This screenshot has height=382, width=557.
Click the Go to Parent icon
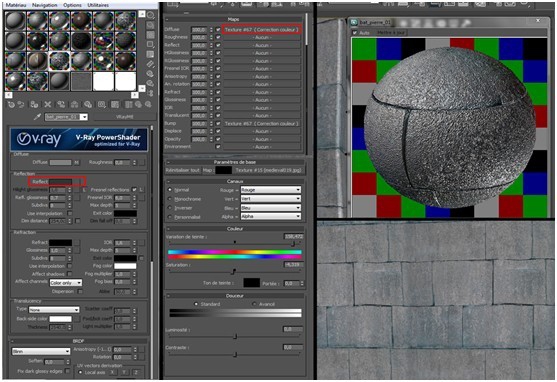138,104
